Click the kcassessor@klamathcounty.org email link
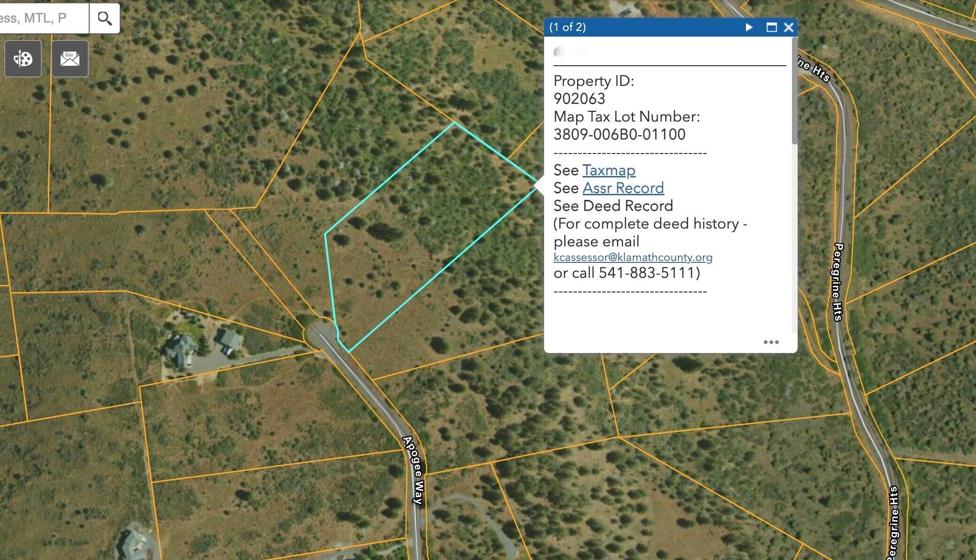 tap(632, 257)
